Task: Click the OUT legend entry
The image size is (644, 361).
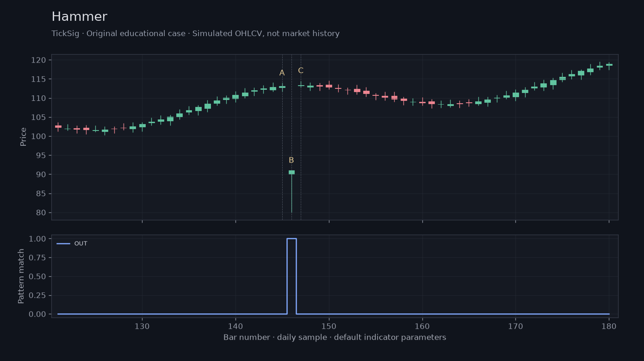Action: pos(72,243)
